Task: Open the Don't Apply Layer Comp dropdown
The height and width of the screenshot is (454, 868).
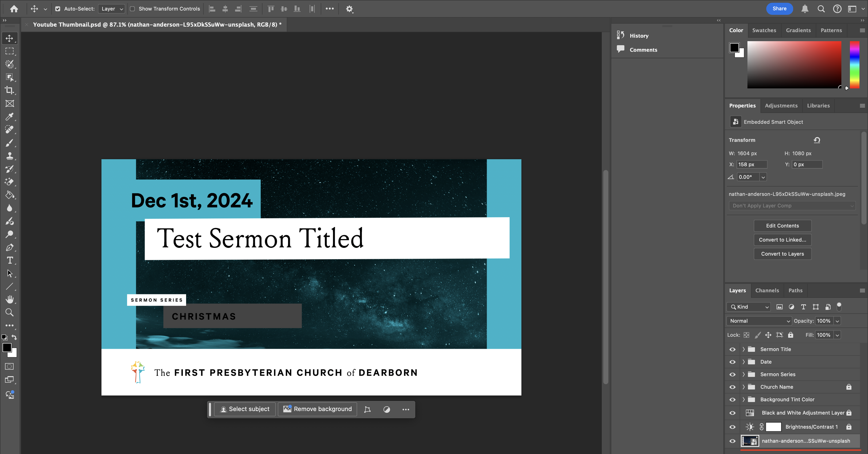Action: (792, 205)
